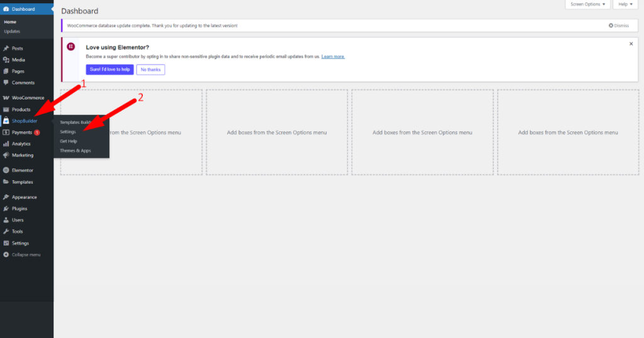
Task: Expand the Help dropdown tab
Action: pyautogui.click(x=626, y=4)
